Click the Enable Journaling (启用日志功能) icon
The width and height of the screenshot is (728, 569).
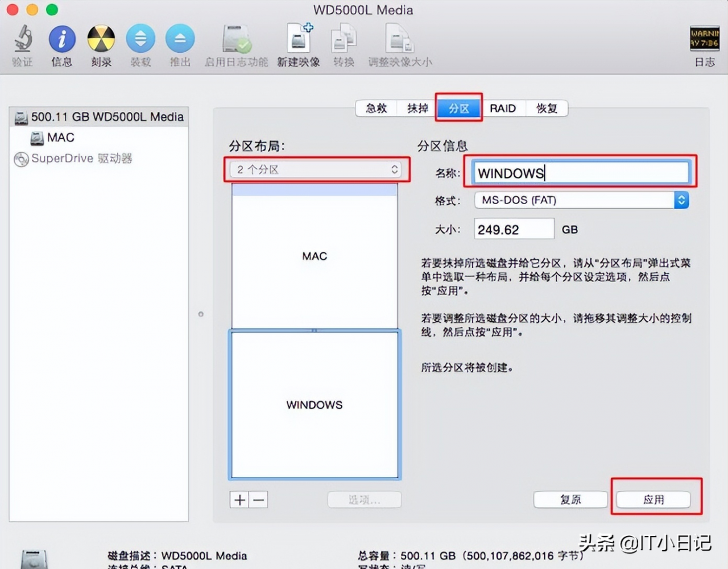click(236, 39)
